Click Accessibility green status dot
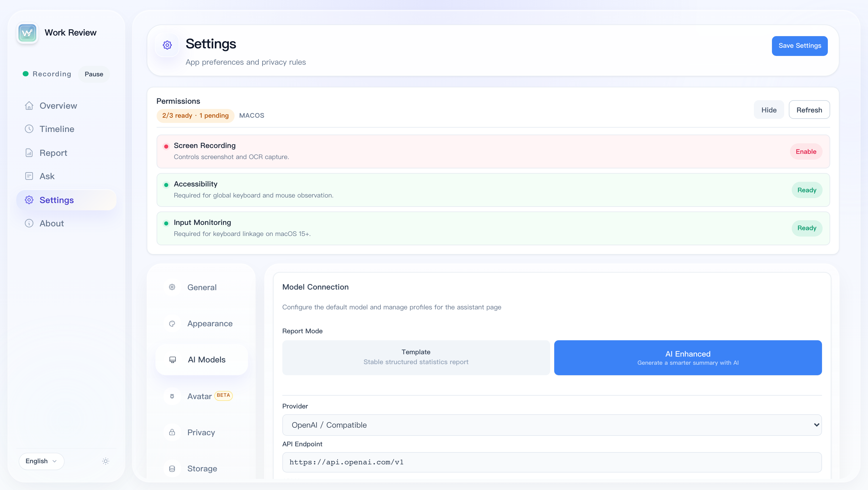Screen dimensions: 868x490 click(166, 185)
